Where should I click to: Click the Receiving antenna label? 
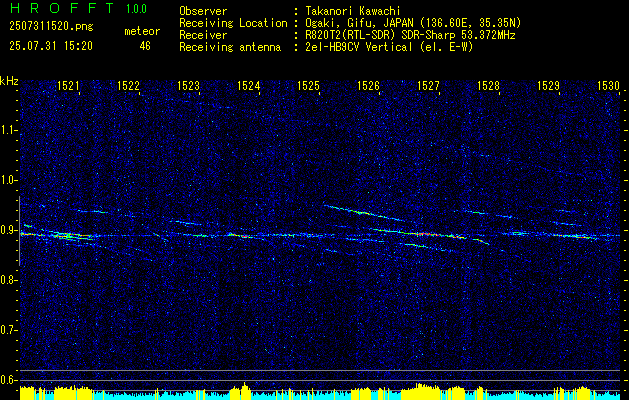click(x=230, y=47)
